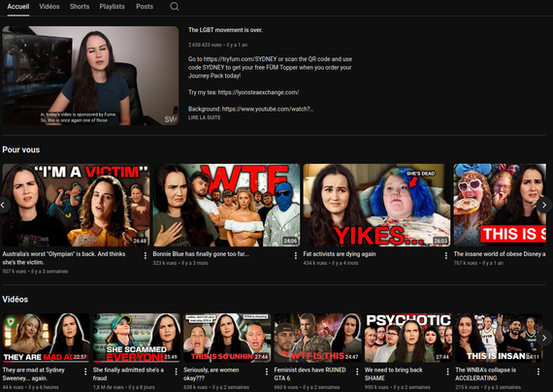Click '434 k vues • il y a 4 mois' text
This screenshot has height=392, width=553.
(331, 263)
